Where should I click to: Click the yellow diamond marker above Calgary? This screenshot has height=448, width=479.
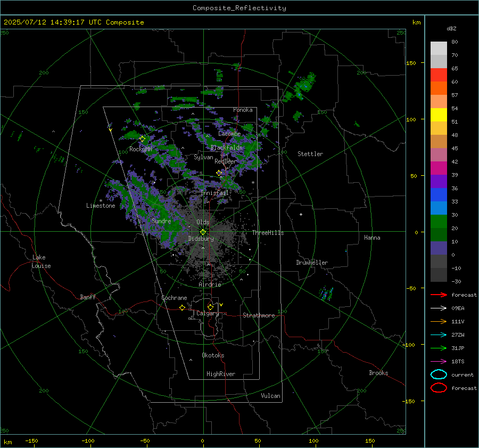tap(210, 307)
